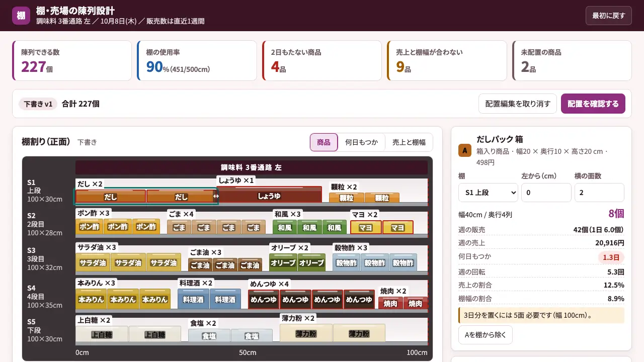The width and height of the screenshot is (644, 362).
Task: Select the first 顆粒 product block
Action: click(x=346, y=198)
